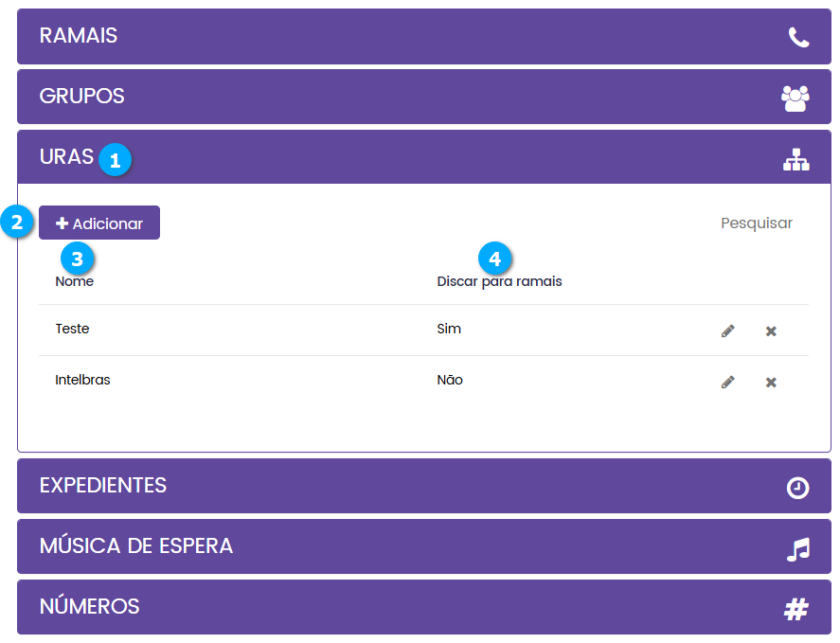Expand the GRUPOS section

click(x=82, y=97)
